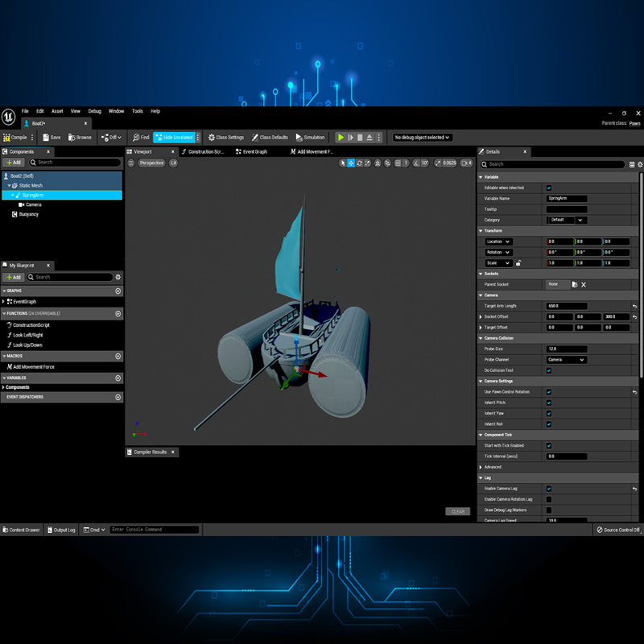Screen dimensions: 644x644
Task: Switch to the Event Graph tab
Action: (255, 151)
